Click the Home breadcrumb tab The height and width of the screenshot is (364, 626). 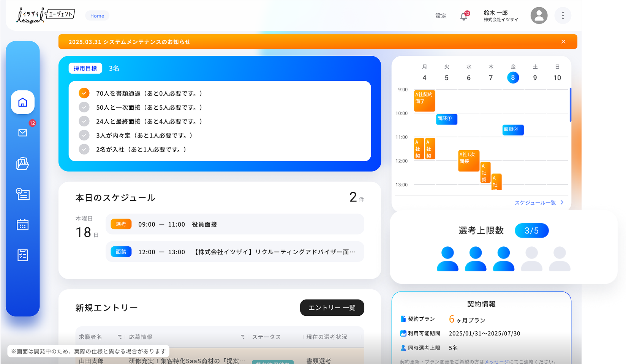coord(97,16)
